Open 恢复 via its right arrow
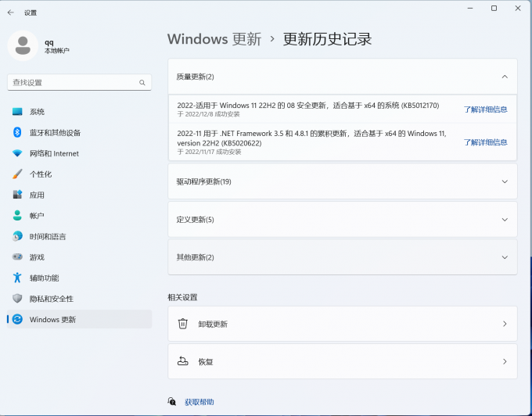Image resolution: width=532 pixels, height=416 pixels. click(x=505, y=361)
